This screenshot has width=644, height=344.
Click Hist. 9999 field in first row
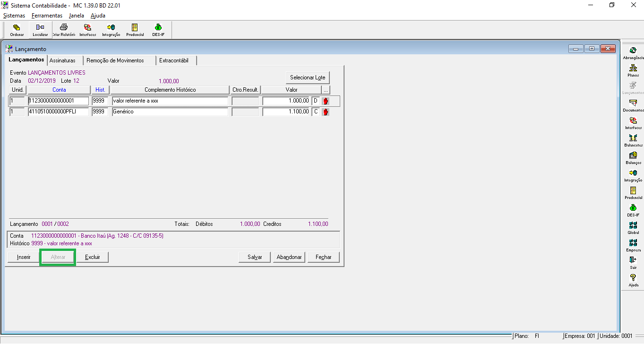click(x=100, y=101)
